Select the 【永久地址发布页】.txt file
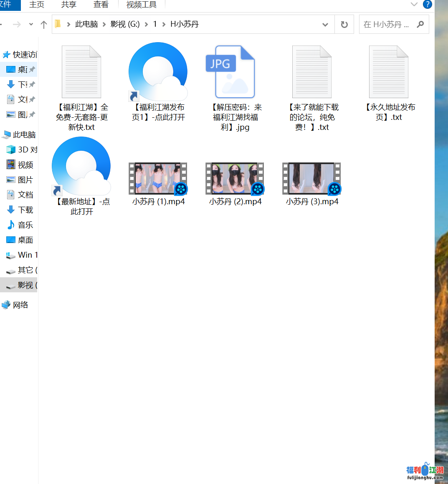Image resolution: width=448 pixels, height=484 pixels. coord(388,72)
